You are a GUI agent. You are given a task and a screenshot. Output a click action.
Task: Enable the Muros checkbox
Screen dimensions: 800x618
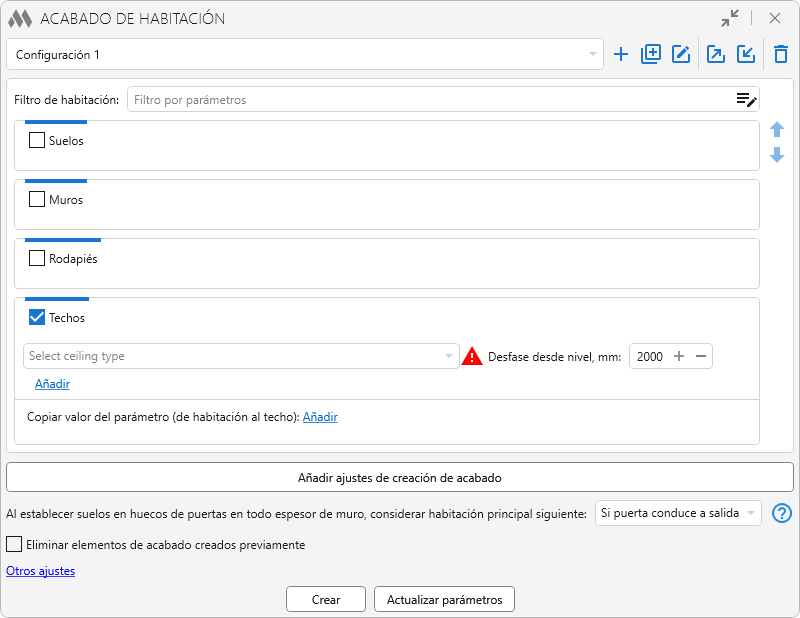point(37,200)
